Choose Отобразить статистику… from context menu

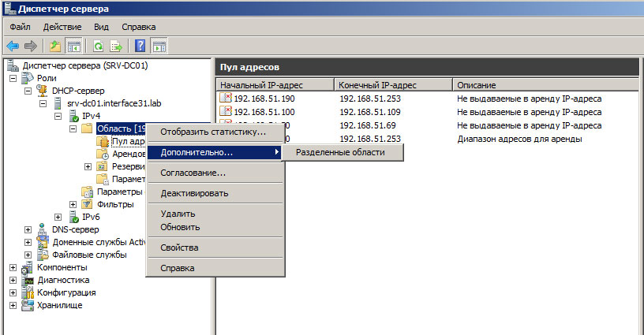pos(215,132)
